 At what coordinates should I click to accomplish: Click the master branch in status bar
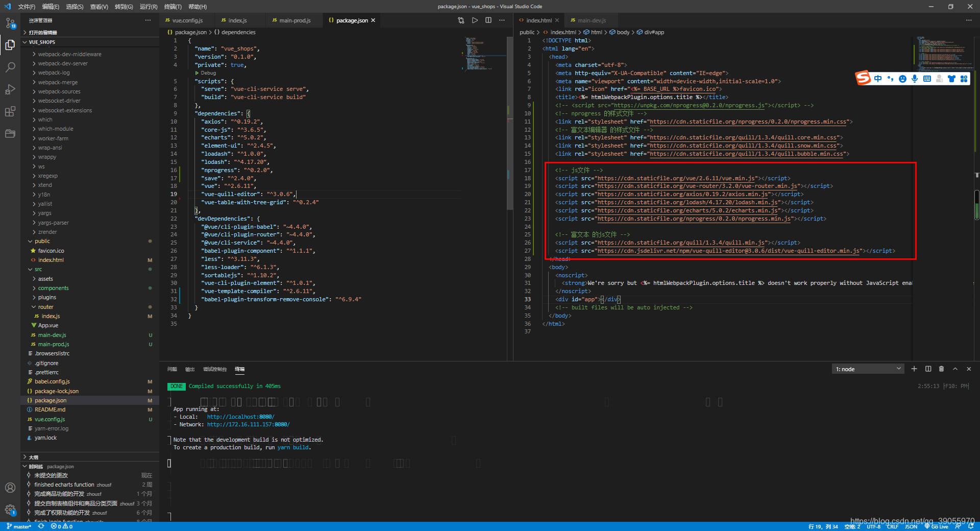click(19, 526)
